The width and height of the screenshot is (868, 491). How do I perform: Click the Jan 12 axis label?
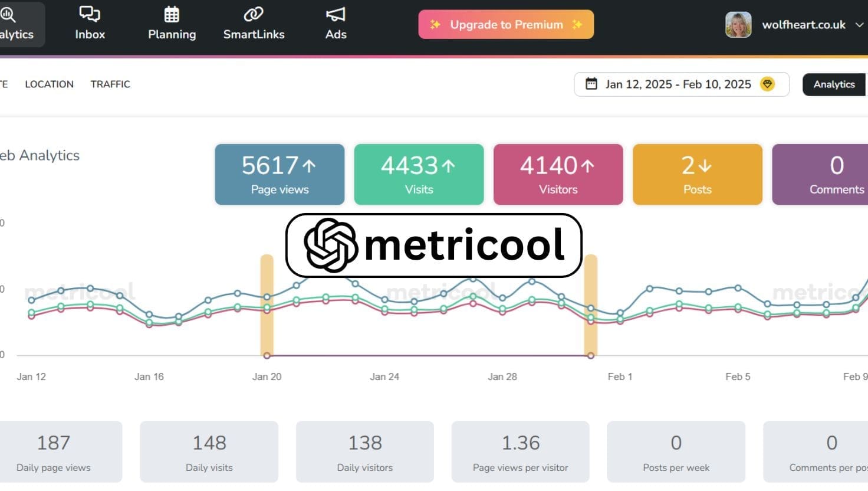(31, 377)
